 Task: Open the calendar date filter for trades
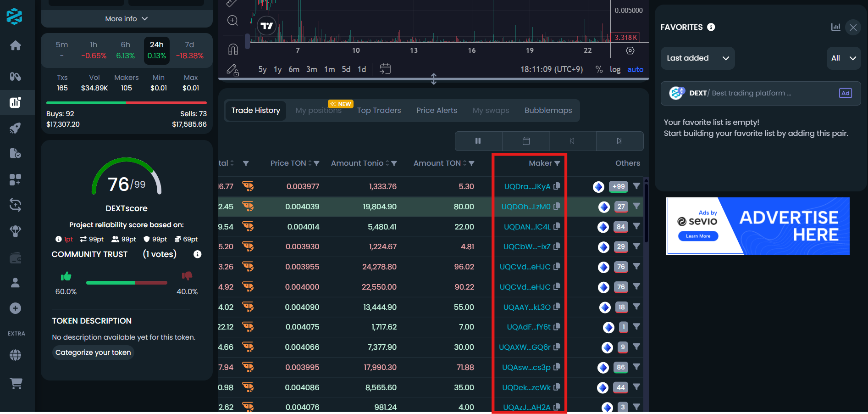tap(526, 141)
